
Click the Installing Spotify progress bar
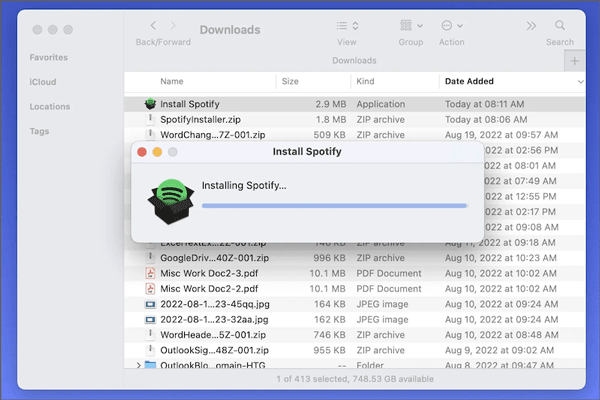pos(334,205)
